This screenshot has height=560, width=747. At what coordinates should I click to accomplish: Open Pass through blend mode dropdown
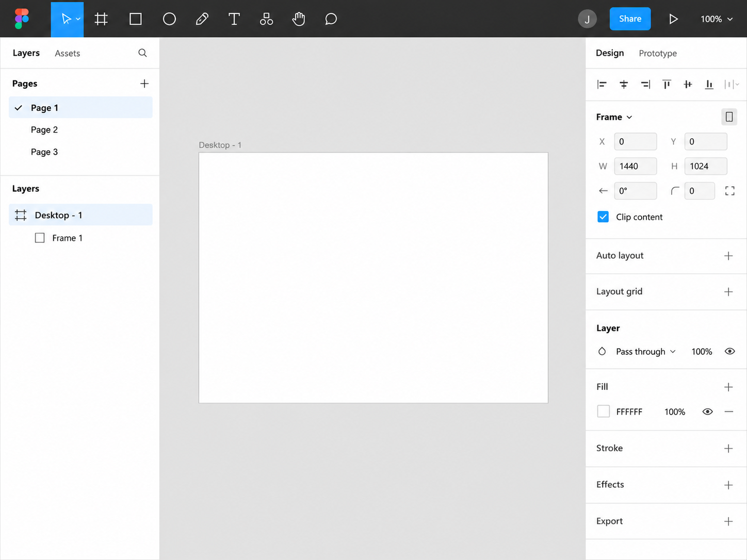point(646,352)
